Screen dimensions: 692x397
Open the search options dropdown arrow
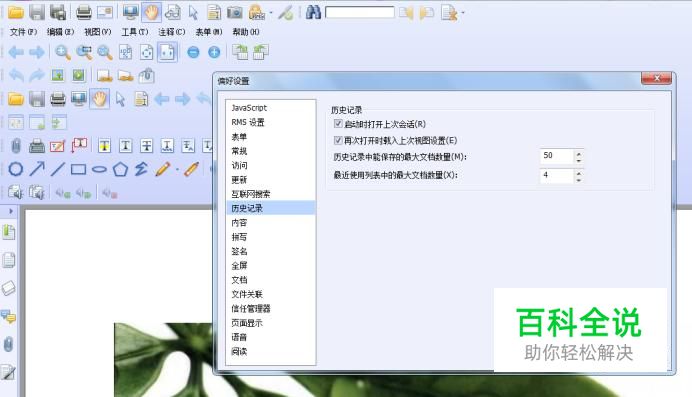pos(462,13)
